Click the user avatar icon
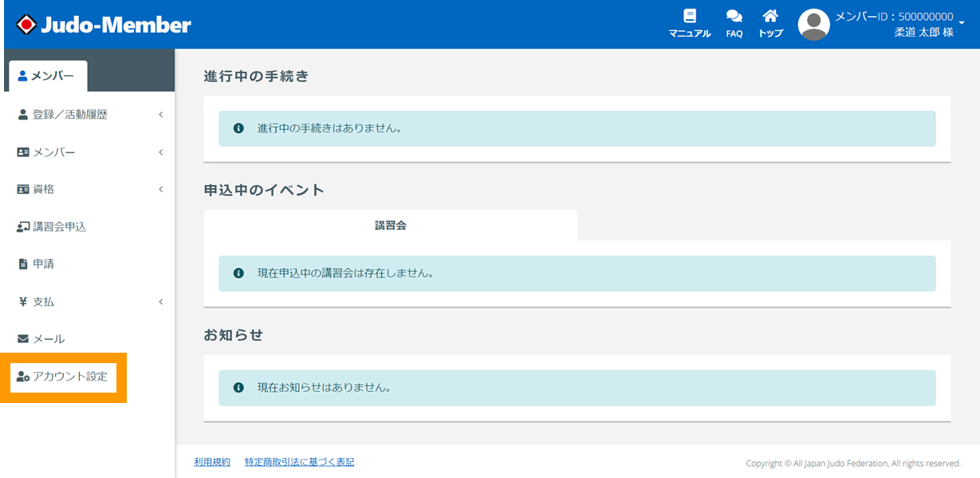This screenshot has width=980, height=478. pyautogui.click(x=814, y=25)
